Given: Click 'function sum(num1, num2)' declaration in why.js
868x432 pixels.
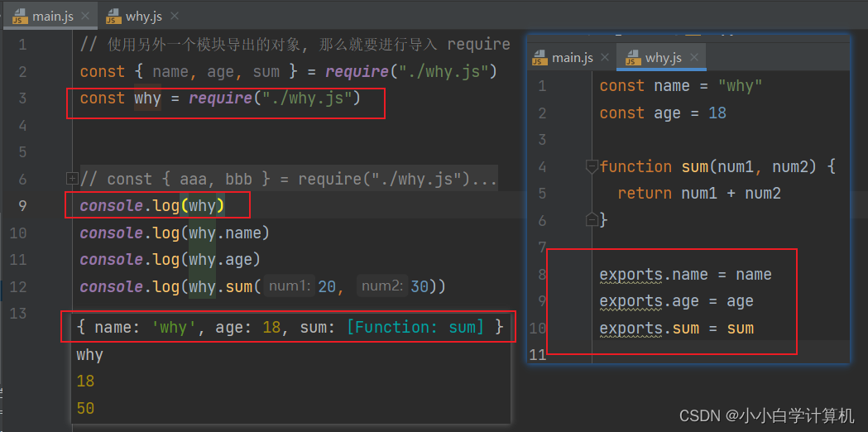Looking at the screenshot, I should [x=717, y=166].
